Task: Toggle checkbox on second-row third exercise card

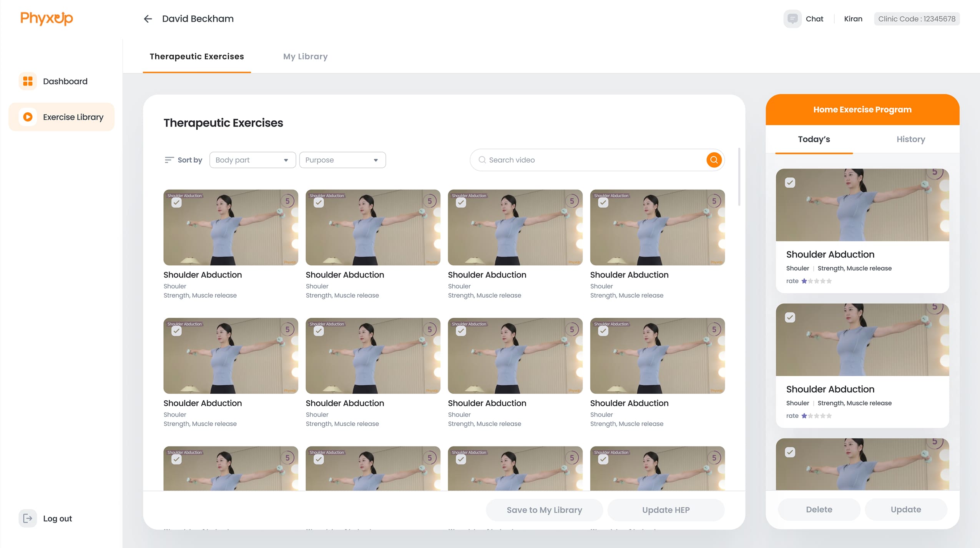Action: point(461,331)
